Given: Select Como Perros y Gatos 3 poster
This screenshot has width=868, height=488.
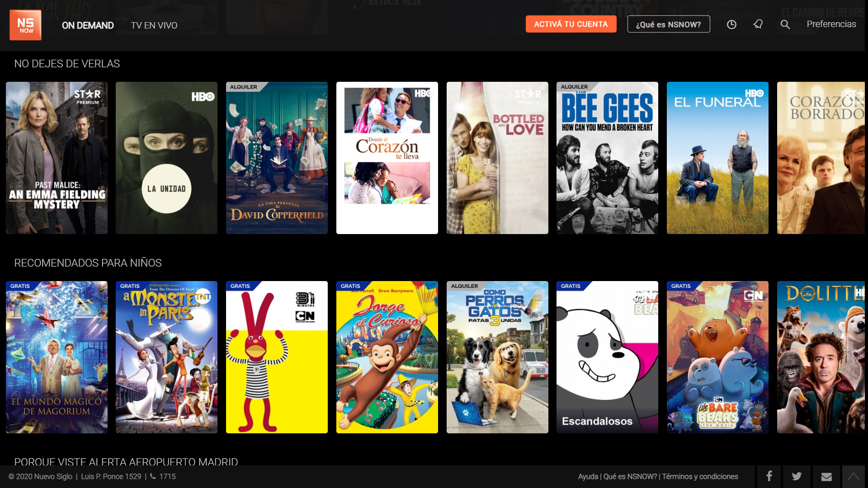Looking at the screenshot, I should [497, 357].
